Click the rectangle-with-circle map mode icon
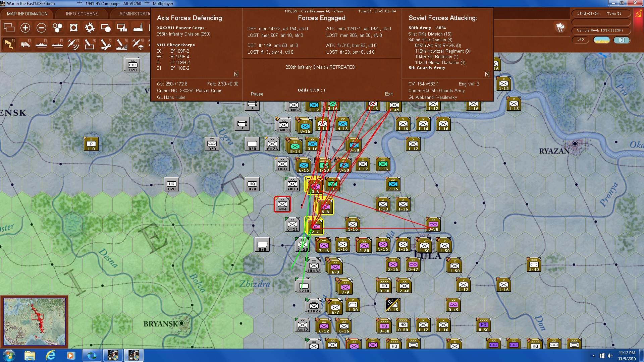Screen dimensions: 644x362 click(106, 28)
